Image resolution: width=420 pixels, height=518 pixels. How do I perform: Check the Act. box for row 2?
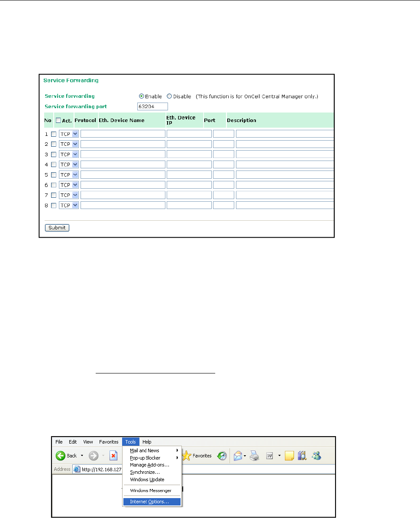click(54, 145)
